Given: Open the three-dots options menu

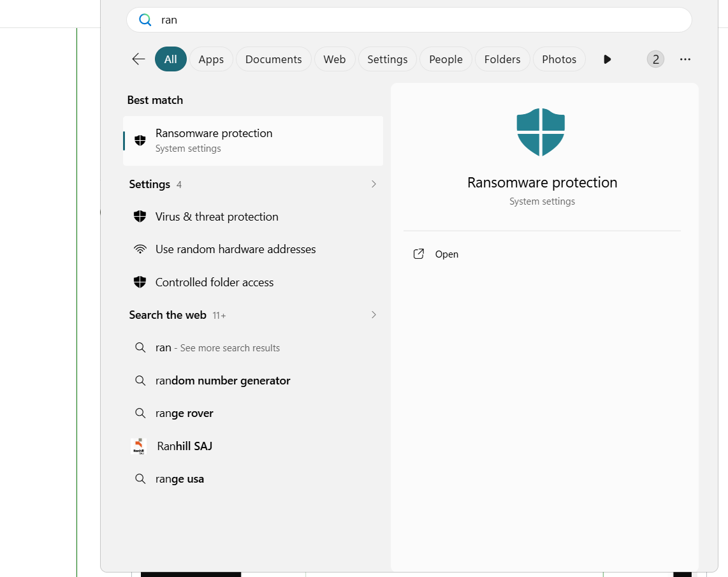Looking at the screenshot, I should point(685,59).
